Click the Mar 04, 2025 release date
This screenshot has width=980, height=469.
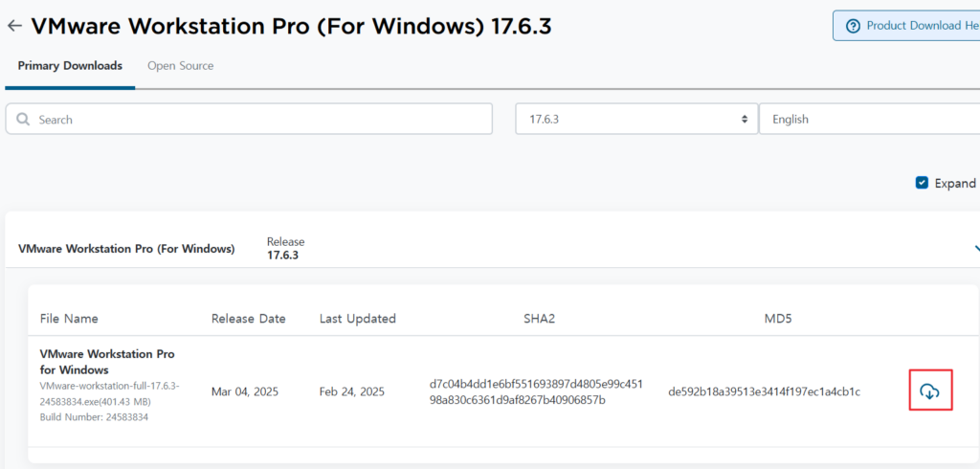[245, 392]
